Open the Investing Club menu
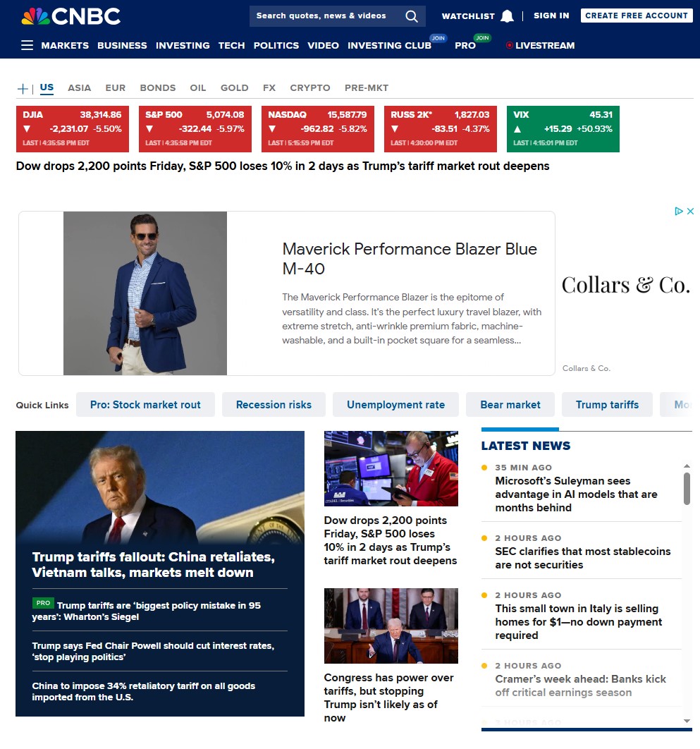This screenshot has width=700, height=749. click(x=389, y=45)
